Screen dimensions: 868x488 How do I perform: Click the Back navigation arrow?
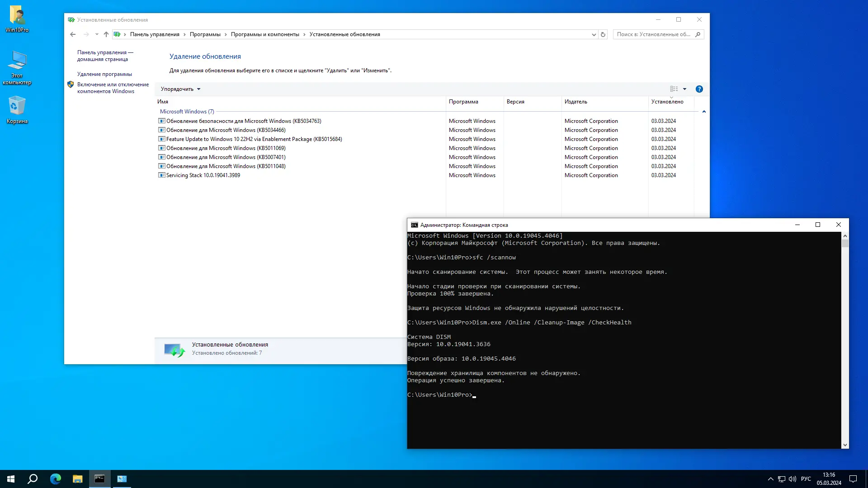(73, 34)
